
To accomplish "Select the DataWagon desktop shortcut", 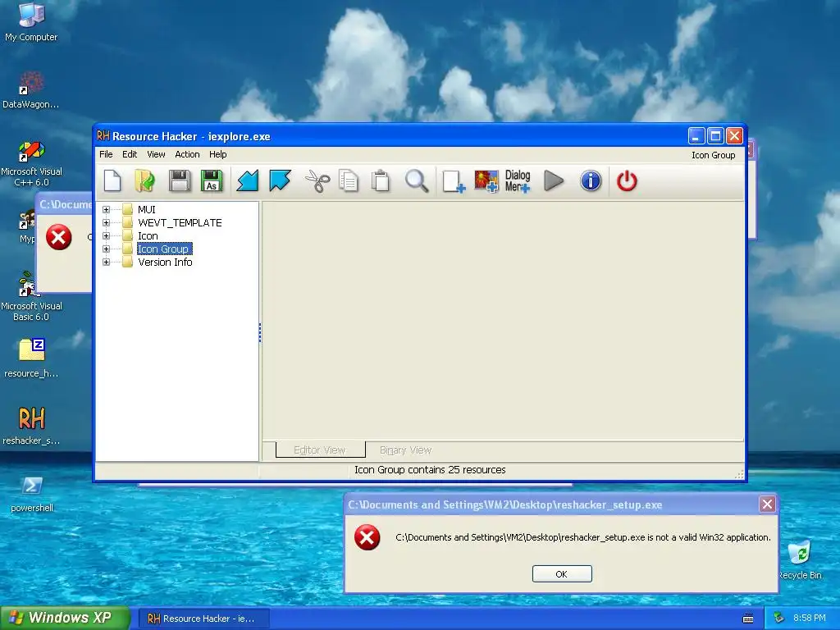I will point(30,89).
